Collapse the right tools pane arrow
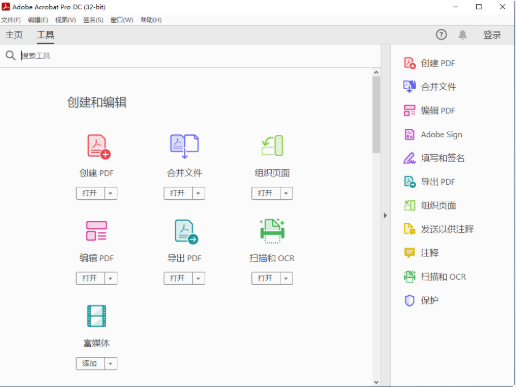Viewport: 516px width, 387px height. [x=385, y=215]
